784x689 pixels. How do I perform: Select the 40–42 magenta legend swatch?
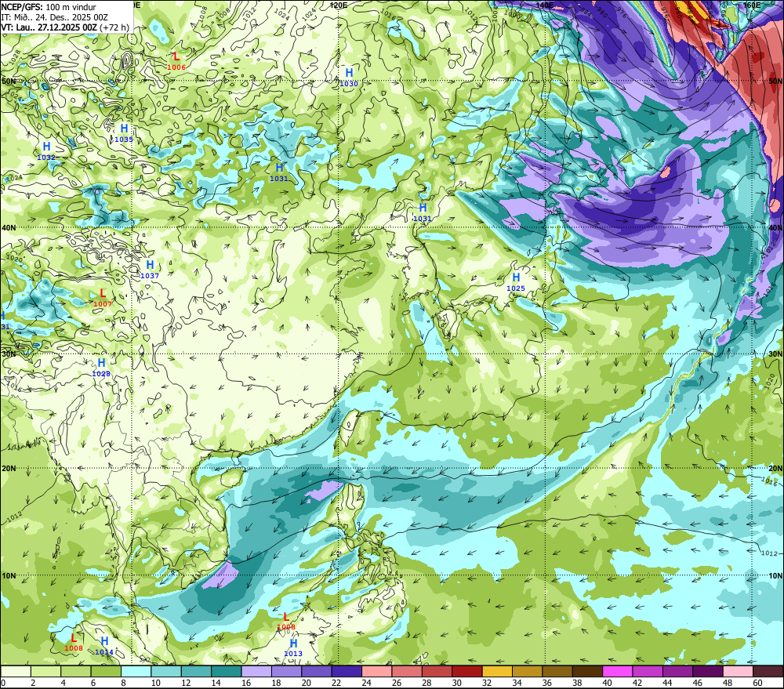(618, 671)
